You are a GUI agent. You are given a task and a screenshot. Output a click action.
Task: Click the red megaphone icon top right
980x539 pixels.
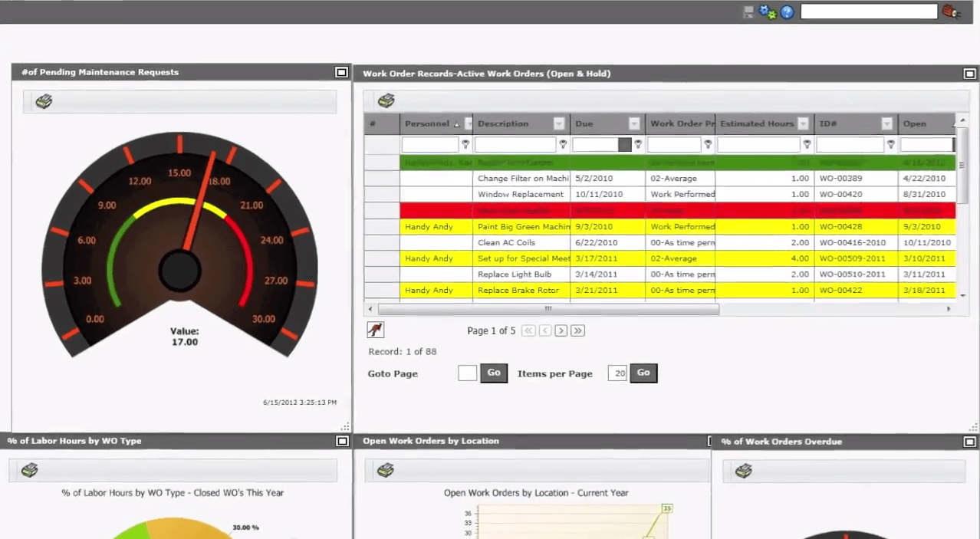[951, 12]
